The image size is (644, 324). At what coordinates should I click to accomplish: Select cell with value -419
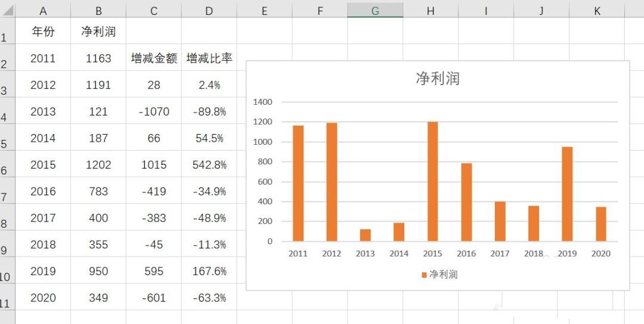pyautogui.click(x=154, y=191)
